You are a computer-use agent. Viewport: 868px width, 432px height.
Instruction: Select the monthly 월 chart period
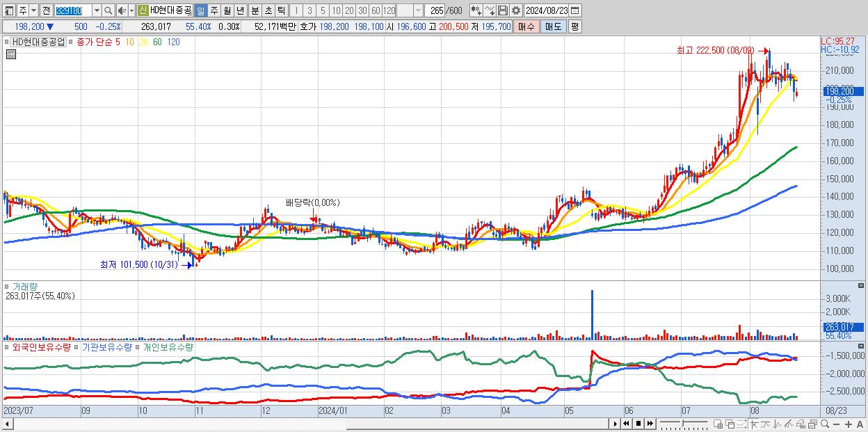click(227, 10)
